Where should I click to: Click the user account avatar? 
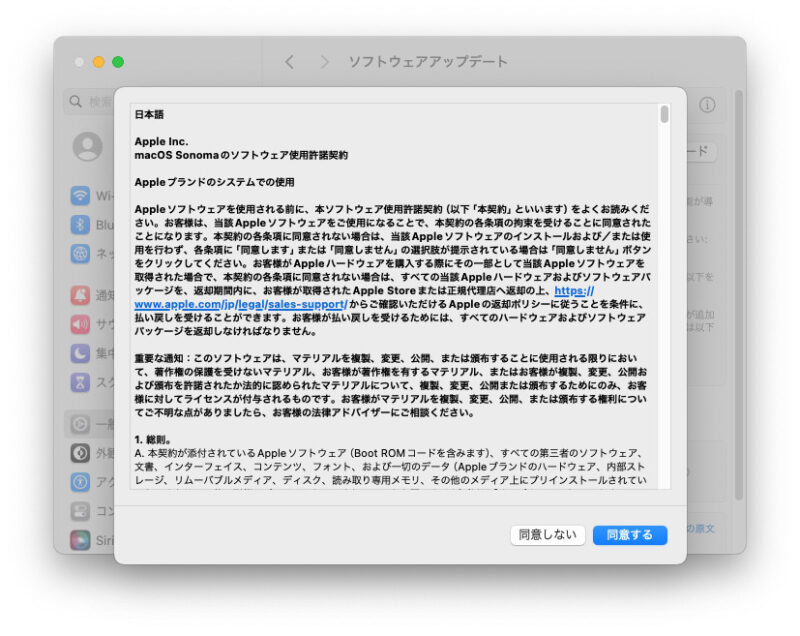tap(88, 147)
